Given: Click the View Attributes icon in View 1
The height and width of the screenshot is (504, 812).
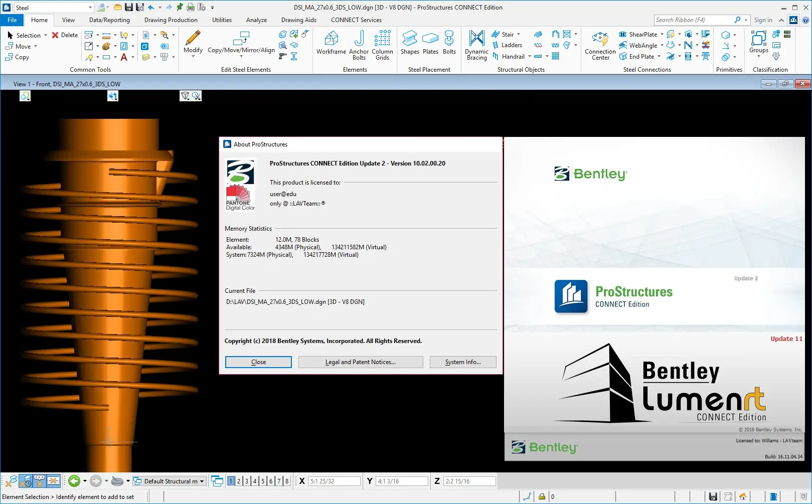Looking at the screenshot, I should point(25,96).
